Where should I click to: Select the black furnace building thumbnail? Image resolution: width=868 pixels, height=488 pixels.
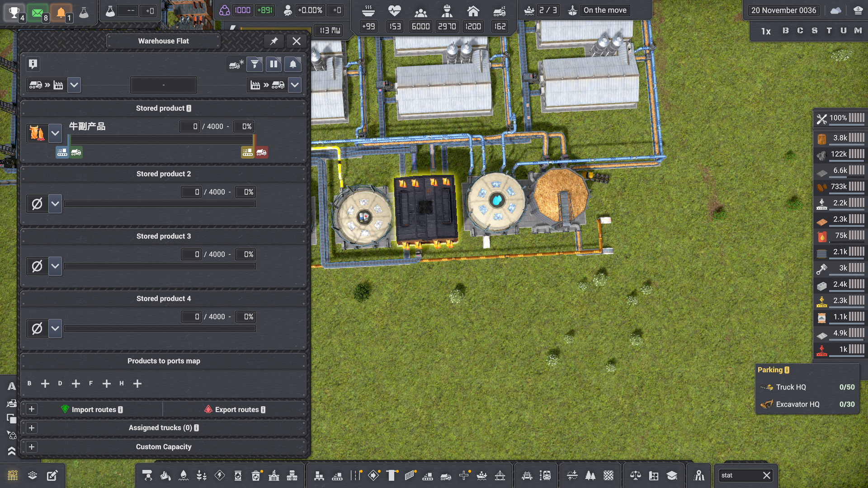point(426,211)
